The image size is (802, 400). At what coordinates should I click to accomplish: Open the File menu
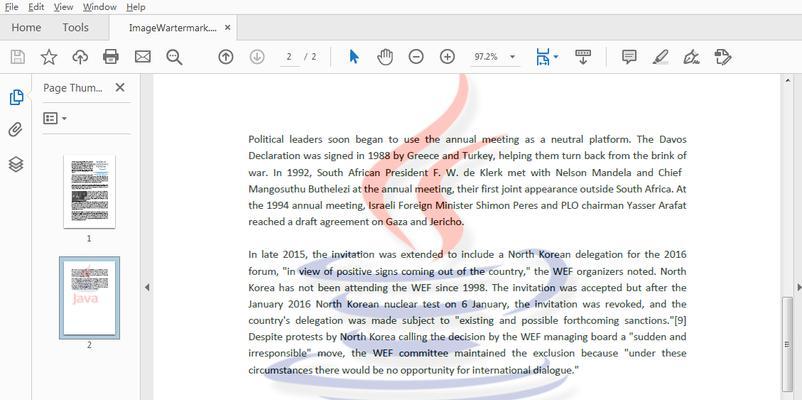(x=11, y=7)
